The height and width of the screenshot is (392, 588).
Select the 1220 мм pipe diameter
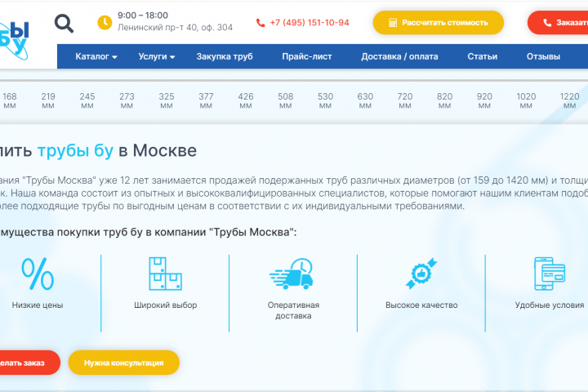pyautogui.click(x=570, y=100)
